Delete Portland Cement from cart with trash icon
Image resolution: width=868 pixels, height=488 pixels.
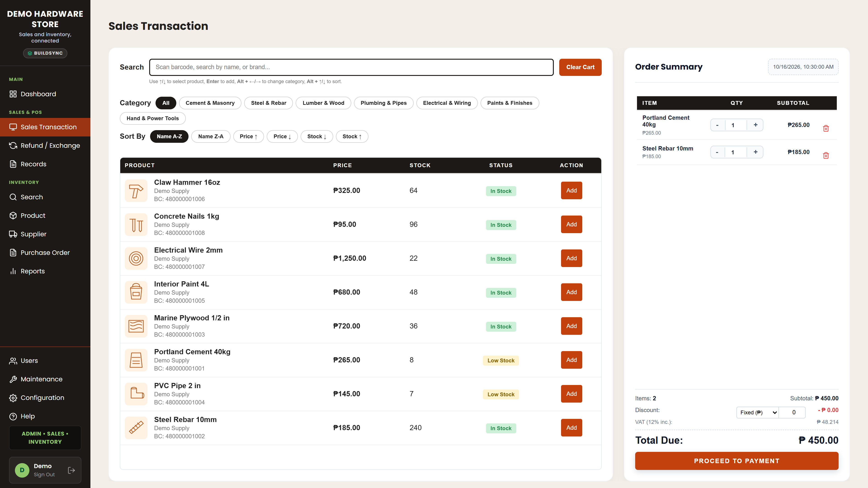click(826, 128)
